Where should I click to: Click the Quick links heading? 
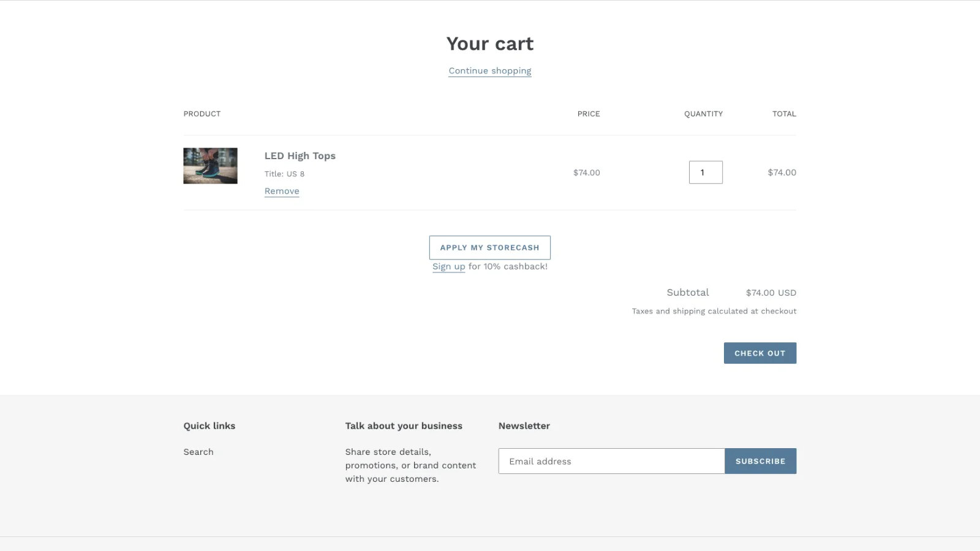pos(209,426)
